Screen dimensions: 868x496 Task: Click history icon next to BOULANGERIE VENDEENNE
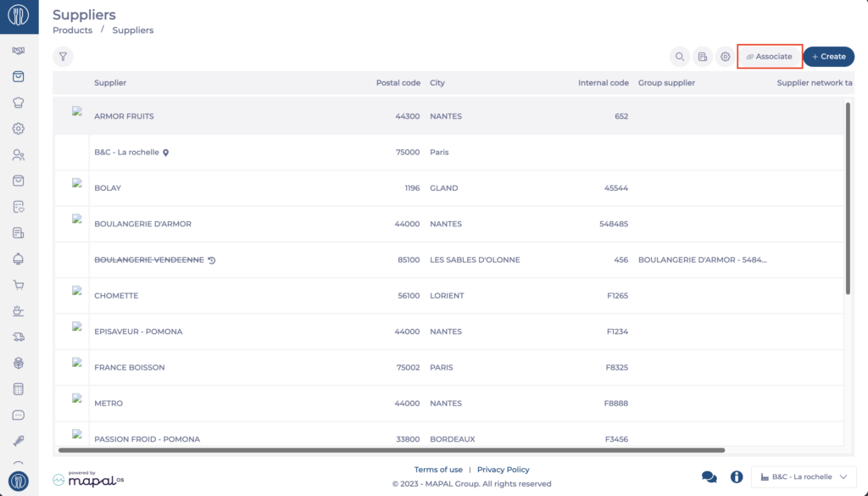(x=211, y=260)
